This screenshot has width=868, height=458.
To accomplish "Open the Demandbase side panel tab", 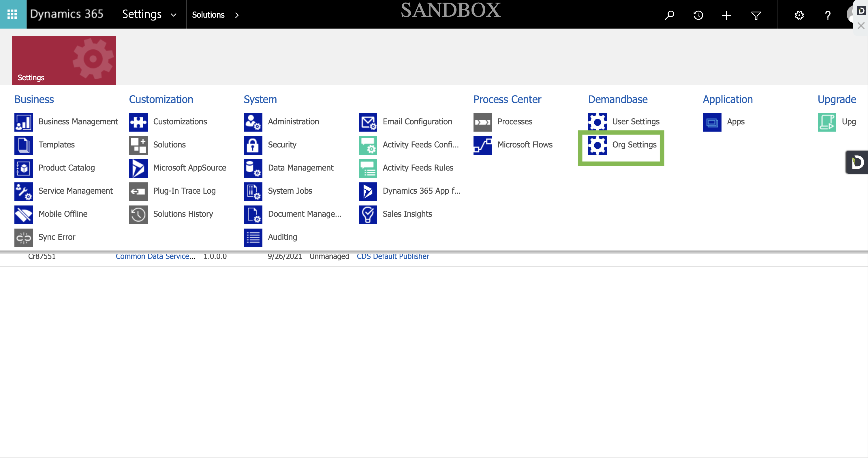I will click(857, 162).
